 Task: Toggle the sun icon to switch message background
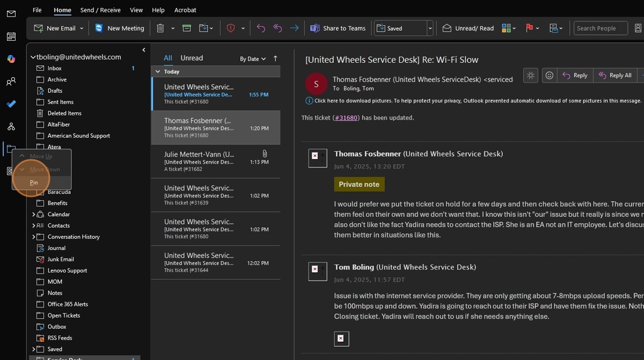531,76
